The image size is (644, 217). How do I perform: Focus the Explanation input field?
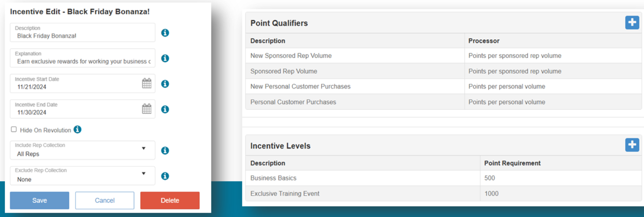[x=82, y=61]
